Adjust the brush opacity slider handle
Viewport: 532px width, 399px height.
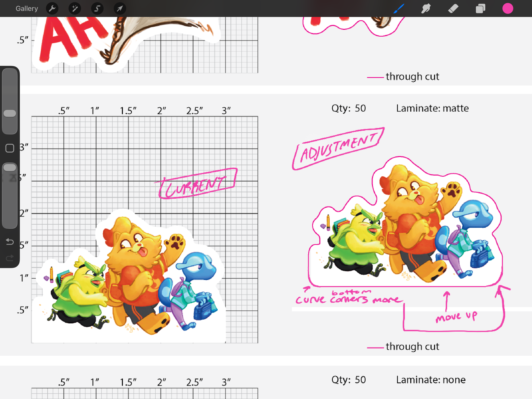click(10, 167)
